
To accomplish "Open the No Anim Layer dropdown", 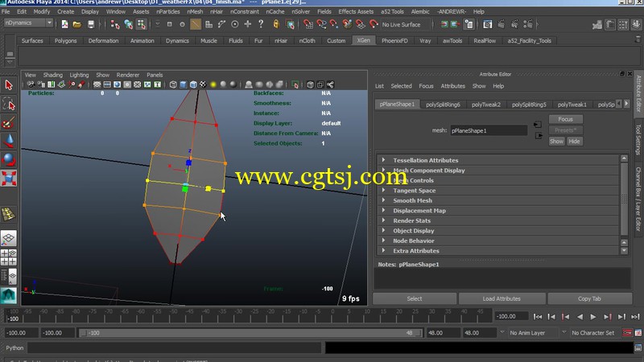I will point(502,332).
